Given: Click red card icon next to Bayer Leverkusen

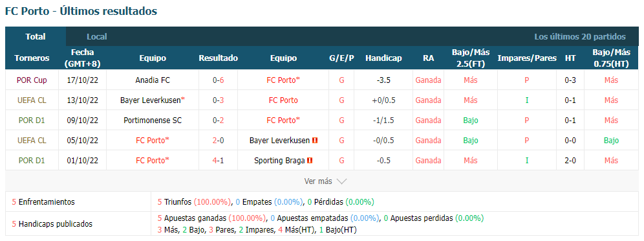Looking at the screenshot, I should (x=316, y=141).
